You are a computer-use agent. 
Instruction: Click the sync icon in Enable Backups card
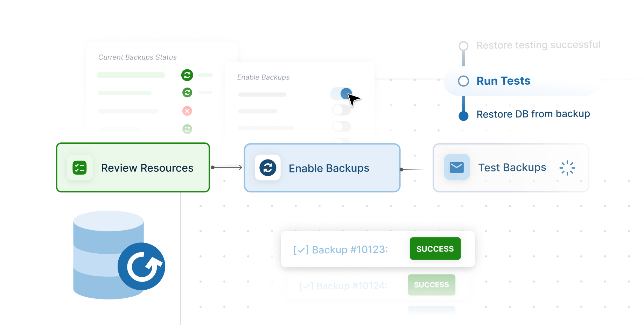[268, 168]
